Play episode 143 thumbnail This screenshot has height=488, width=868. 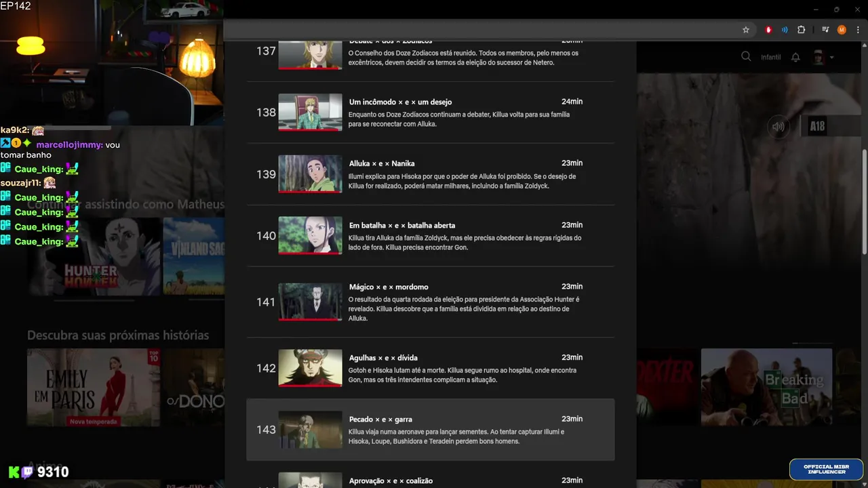(x=310, y=430)
